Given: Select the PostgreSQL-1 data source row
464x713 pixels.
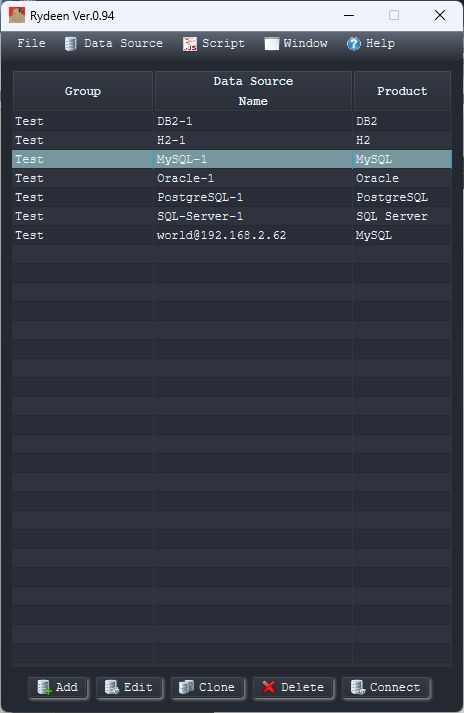Looking at the screenshot, I should point(232,197).
